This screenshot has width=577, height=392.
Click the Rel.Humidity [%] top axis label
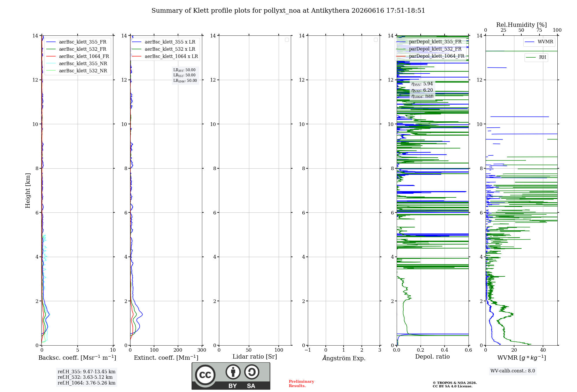[522, 25]
